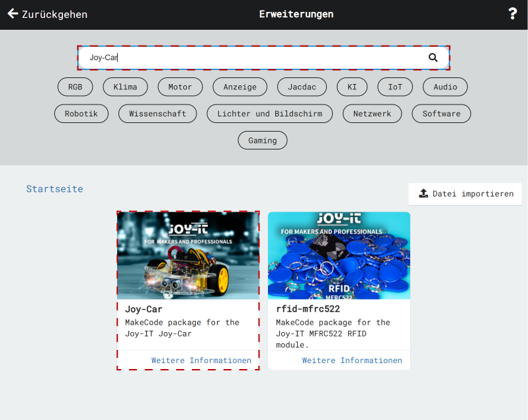Viewport: 528px width, 420px height.
Task: Click the upload icon beside Datei importieren
Action: click(423, 193)
